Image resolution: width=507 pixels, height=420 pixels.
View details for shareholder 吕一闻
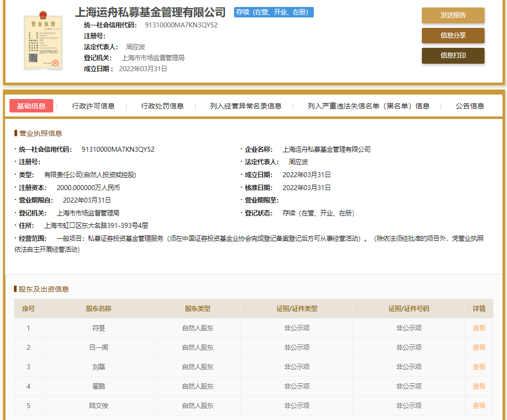pyautogui.click(x=479, y=347)
